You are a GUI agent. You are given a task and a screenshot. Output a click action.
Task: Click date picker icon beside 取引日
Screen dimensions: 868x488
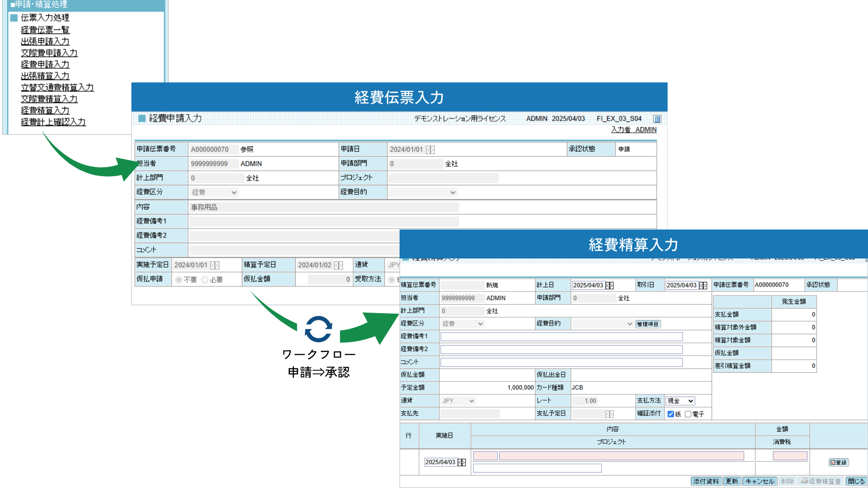[703, 286]
